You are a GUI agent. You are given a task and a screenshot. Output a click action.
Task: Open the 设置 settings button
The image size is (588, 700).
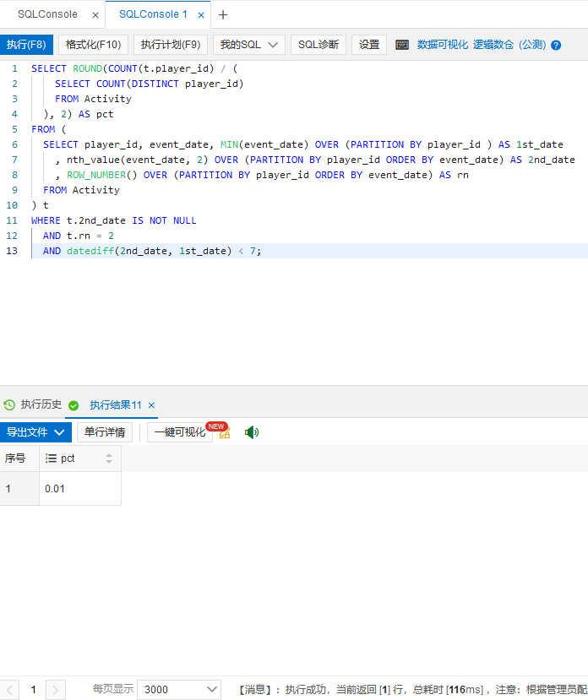[x=369, y=45]
